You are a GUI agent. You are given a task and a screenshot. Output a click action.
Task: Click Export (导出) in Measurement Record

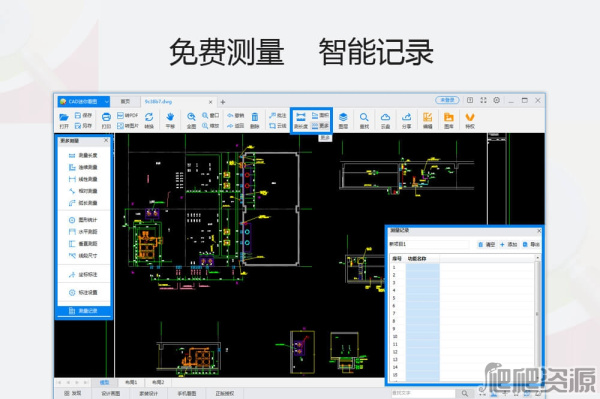(x=531, y=244)
